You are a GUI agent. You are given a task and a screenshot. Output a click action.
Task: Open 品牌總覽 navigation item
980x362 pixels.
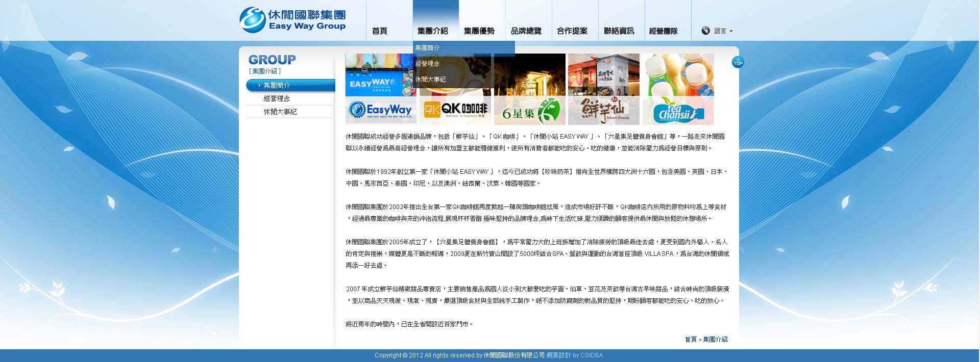point(526,31)
